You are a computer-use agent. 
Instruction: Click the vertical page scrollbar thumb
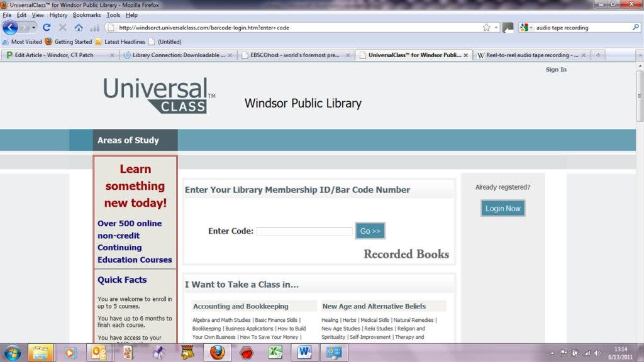[x=640, y=96]
